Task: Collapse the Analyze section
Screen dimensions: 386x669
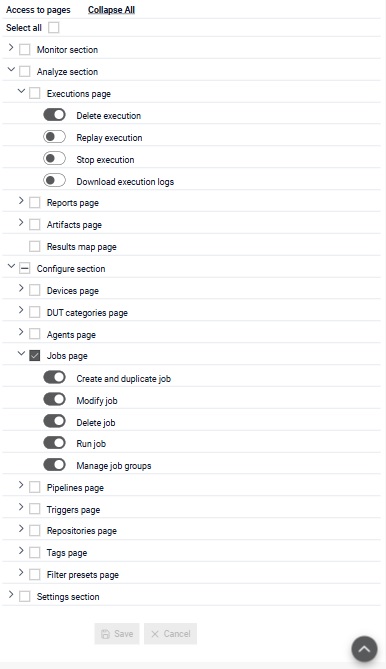Action: [x=11, y=70]
